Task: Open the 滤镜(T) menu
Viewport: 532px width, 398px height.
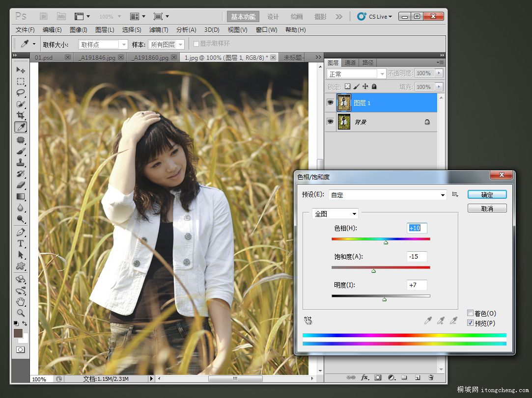Action: pos(159,30)
